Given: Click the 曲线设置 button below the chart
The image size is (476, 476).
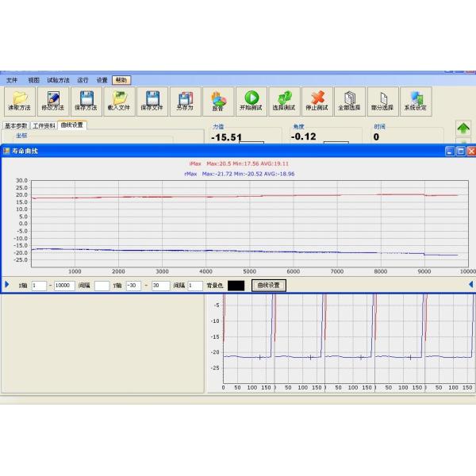Looking at the screenshot, I should point(269,286).
